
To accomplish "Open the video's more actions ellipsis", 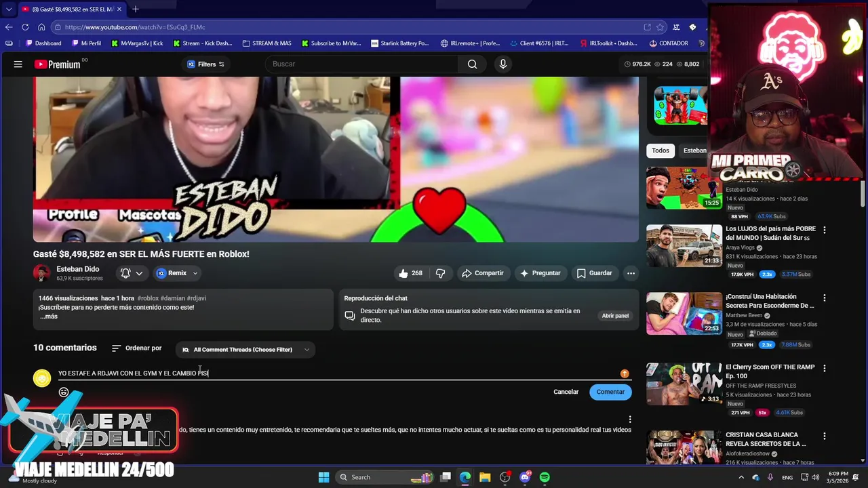I will [x=631, y=273].
